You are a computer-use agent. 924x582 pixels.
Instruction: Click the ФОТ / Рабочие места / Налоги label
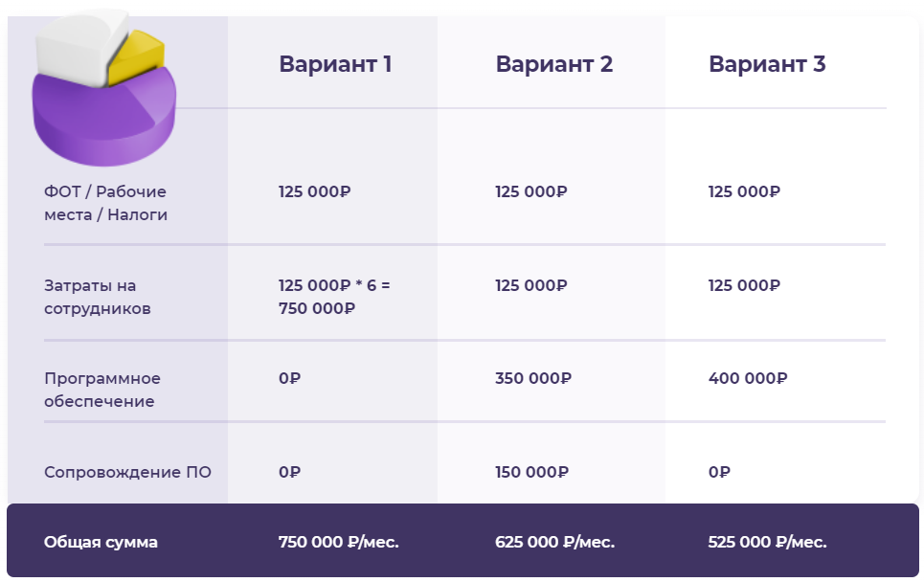click(x=105, y=203)
